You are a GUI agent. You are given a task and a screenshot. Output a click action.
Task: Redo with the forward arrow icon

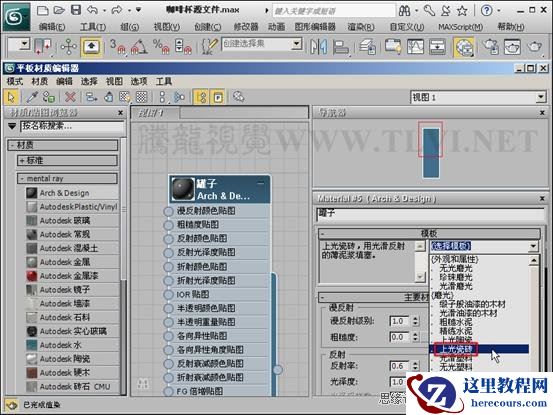click(116, 10)
